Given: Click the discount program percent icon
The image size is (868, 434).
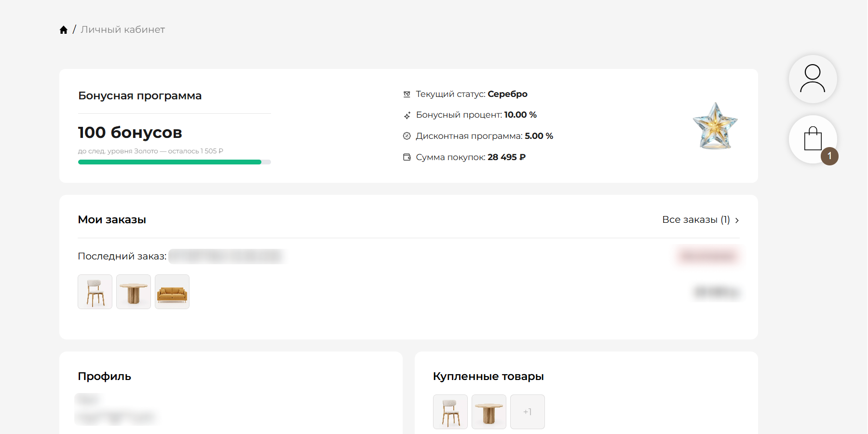Looking at the screenshot, I should [x=407, y=136].
